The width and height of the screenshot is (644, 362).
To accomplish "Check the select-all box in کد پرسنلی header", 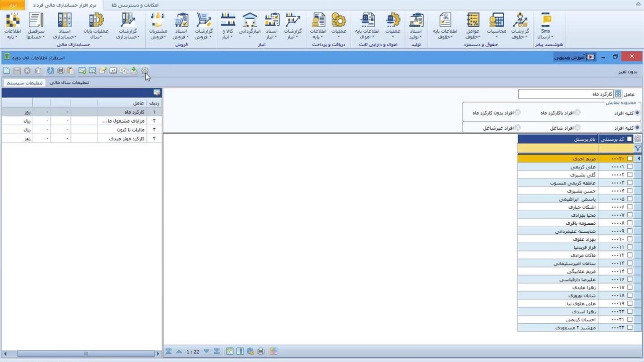I will 629,139.
